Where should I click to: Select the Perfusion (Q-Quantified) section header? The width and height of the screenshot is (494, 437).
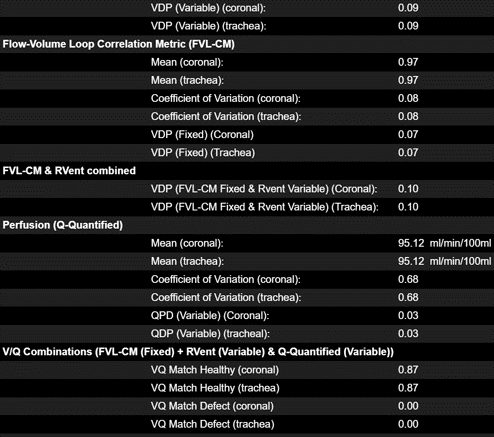pyautogui.click(x=63, y=225)
